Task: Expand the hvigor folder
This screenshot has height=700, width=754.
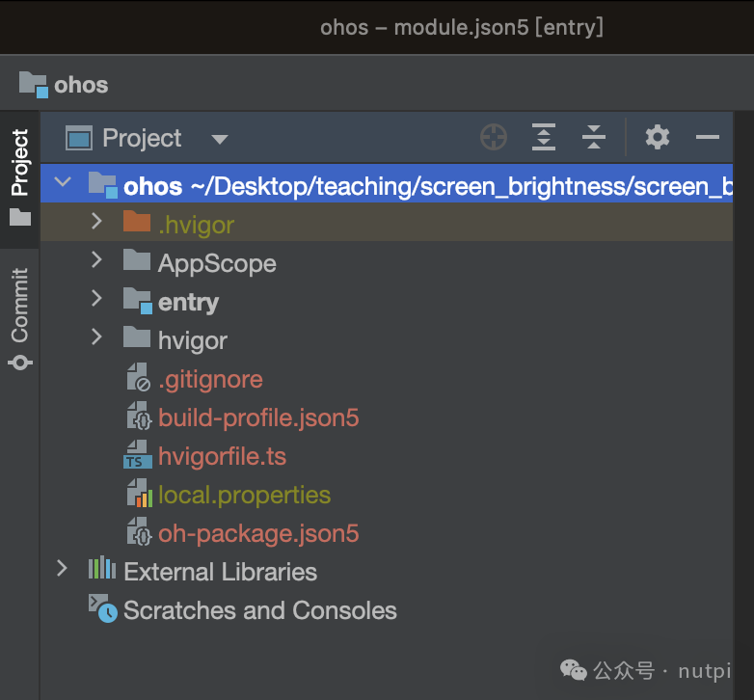Action: 96,337
